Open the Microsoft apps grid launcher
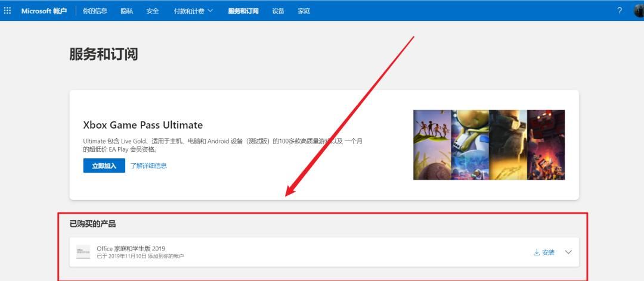This screenshot has width=644, height=281. (7, 11)
